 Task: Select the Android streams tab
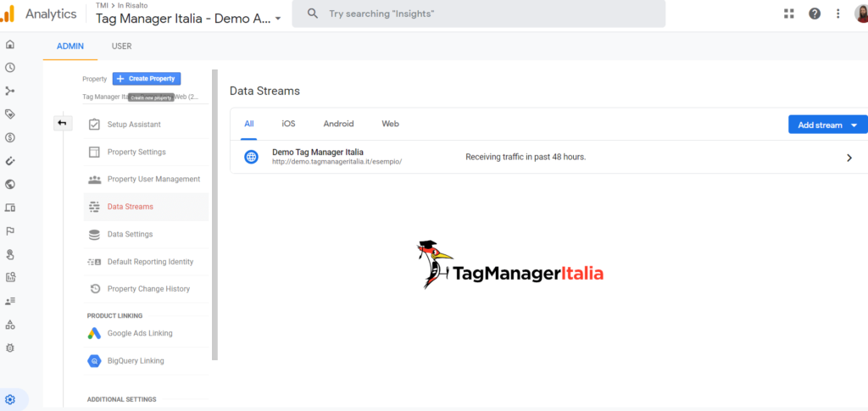coord(339,124)
